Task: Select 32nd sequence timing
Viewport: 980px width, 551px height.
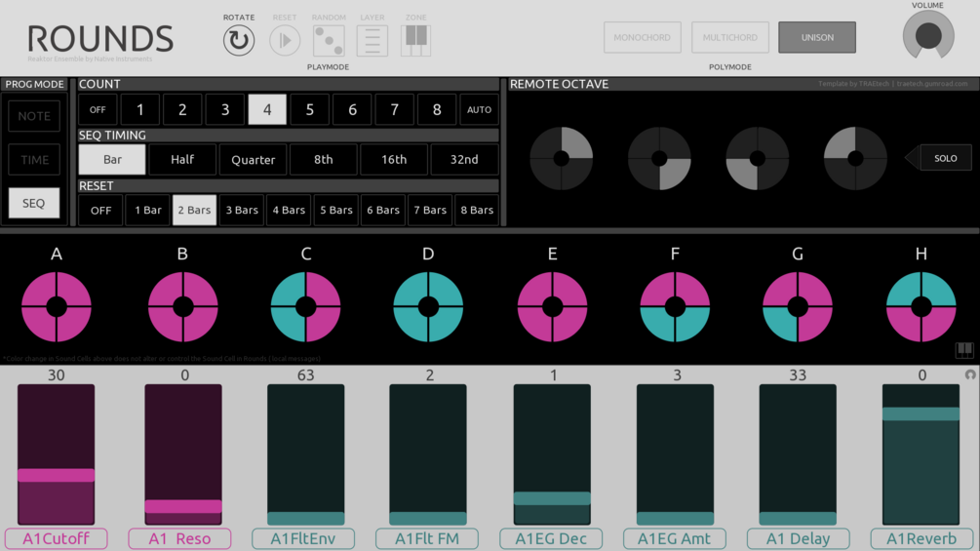Action: tap(464, 159)
